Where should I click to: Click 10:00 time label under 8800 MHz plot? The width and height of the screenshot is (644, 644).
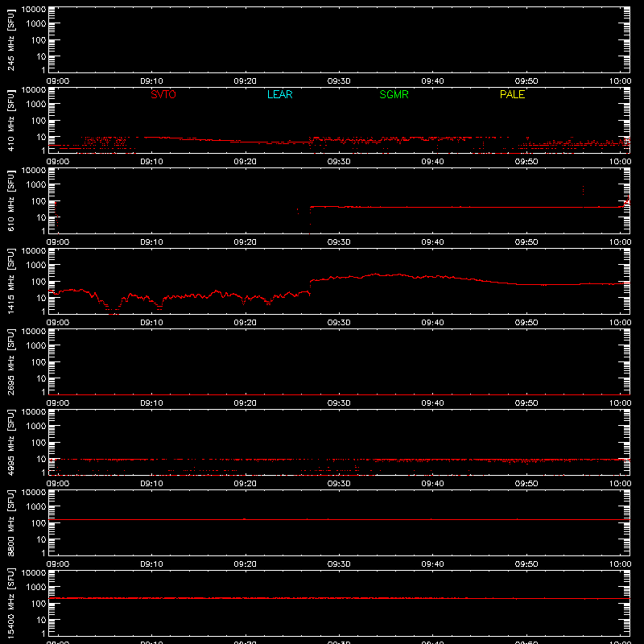(620, 564)
